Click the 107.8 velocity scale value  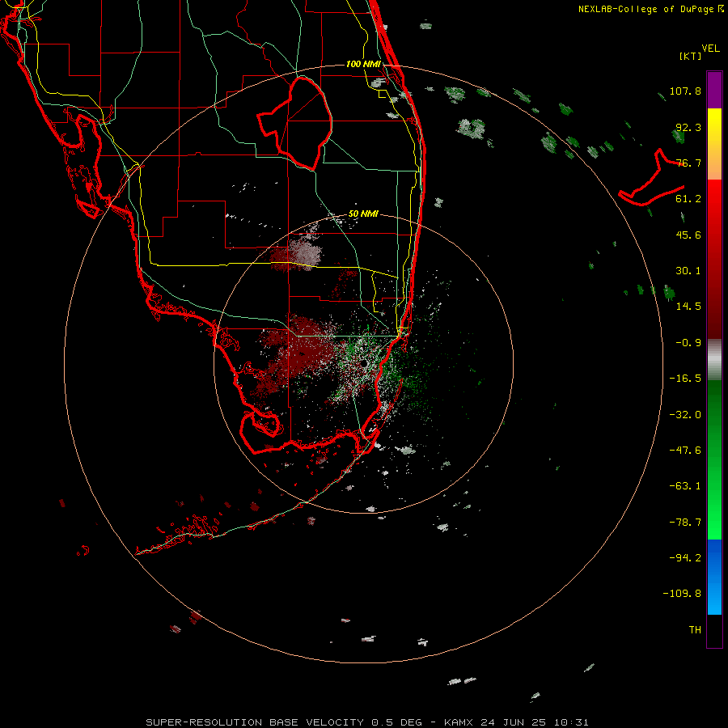coord(685,91)
